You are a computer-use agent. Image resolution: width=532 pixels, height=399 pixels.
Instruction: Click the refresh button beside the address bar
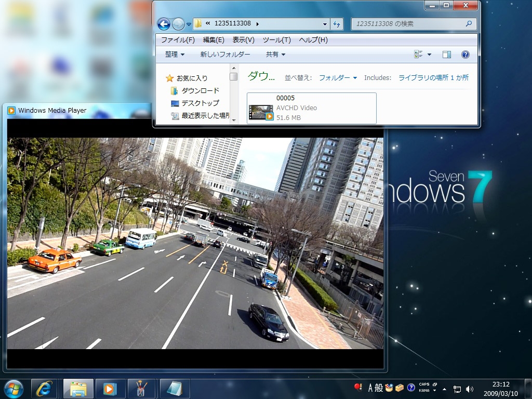[337, 24]
